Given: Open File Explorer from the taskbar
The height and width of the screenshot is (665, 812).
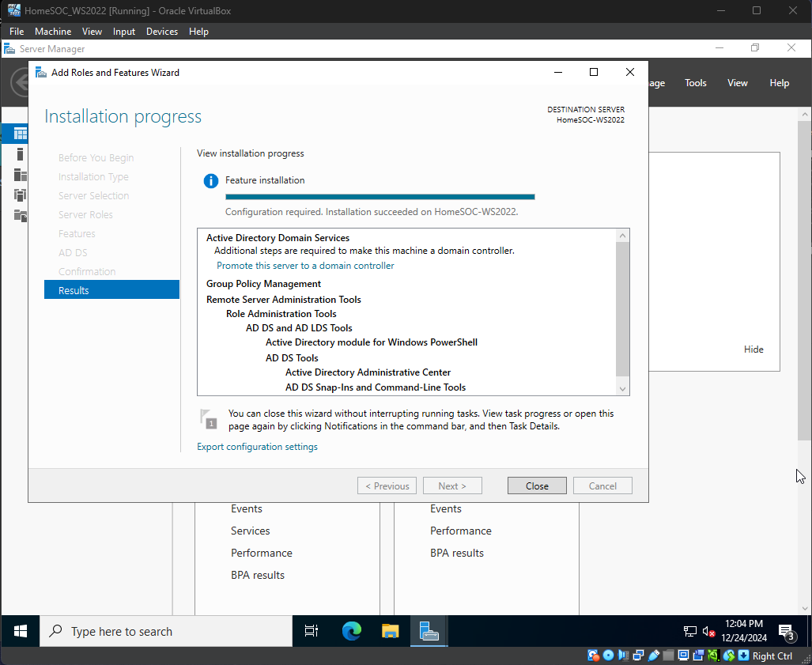Looking at the screenshot, I should tap(390, 631).
